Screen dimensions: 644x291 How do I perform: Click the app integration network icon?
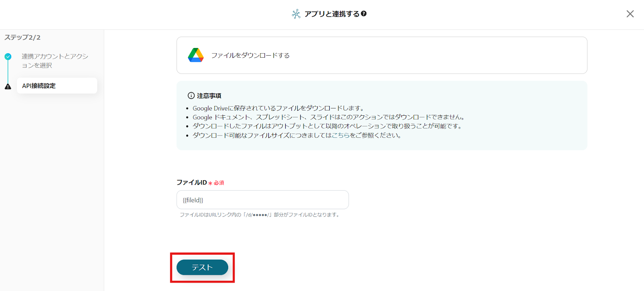296,14
